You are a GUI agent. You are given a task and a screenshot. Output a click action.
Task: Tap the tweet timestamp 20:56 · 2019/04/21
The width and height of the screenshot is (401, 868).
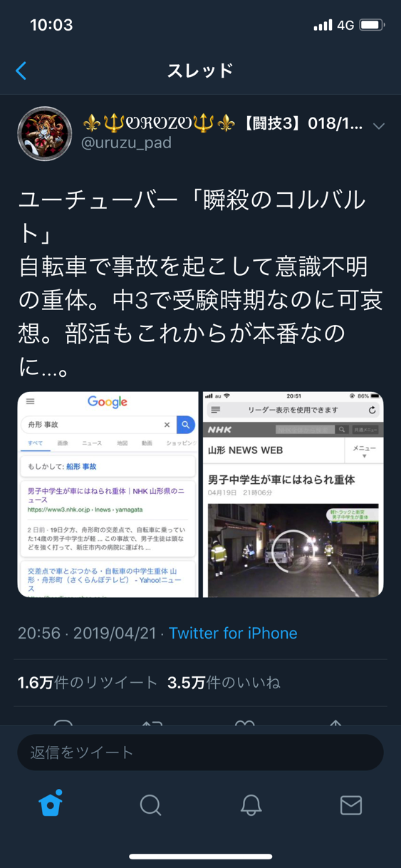click(x=87, y=633)
